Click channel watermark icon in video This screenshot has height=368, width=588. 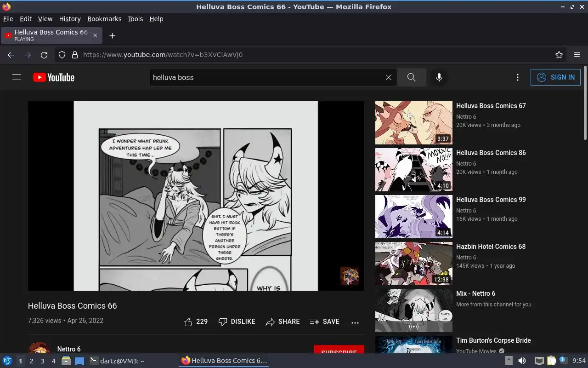coord(350,276)
